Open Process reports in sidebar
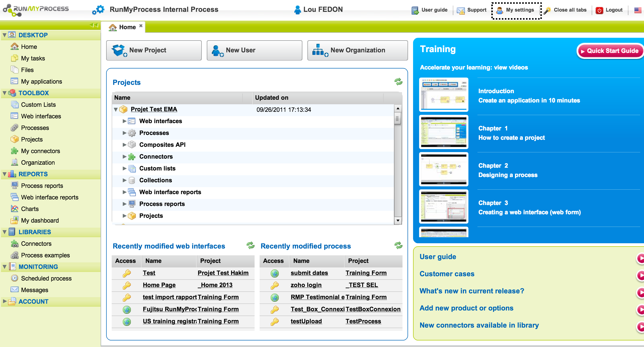Screen dimensions: 644x347 [x=42, y=186]
